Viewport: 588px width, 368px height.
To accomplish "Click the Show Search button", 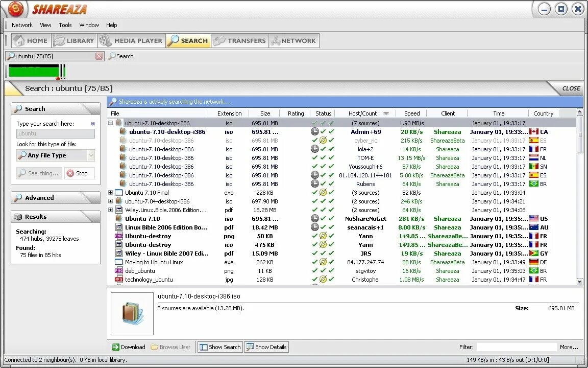I will (220, 347).
